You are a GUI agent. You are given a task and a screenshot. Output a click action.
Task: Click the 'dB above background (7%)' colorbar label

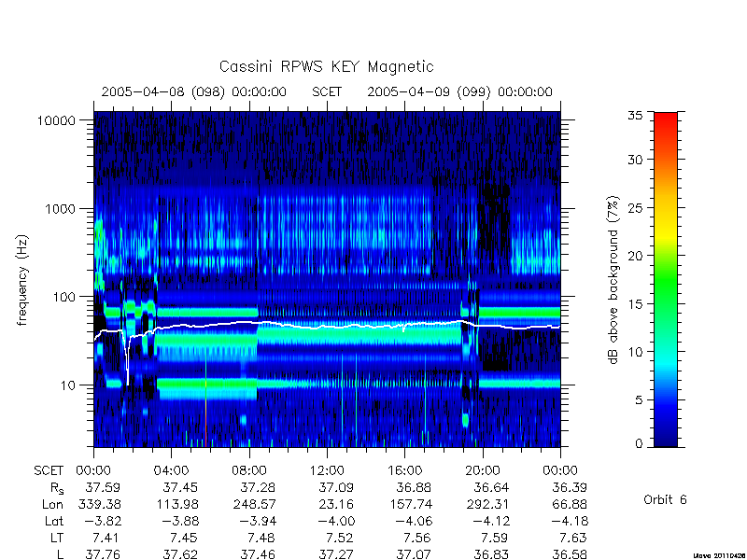613,280
